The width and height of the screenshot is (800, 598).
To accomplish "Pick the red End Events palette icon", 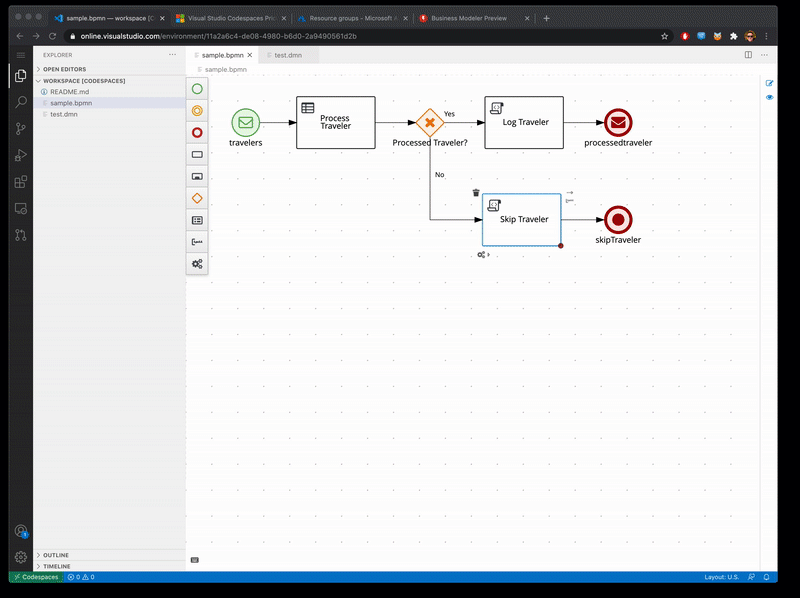I will 197,132.
